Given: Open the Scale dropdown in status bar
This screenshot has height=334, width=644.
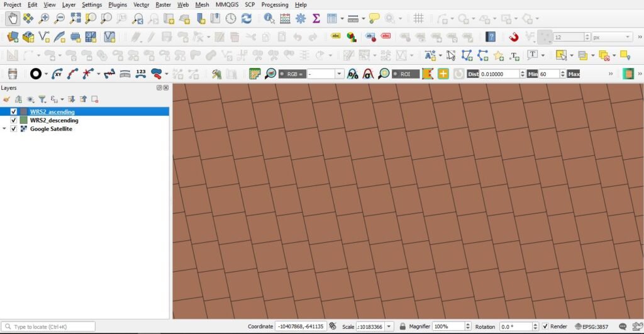Looking at the screenshot, I should point(390,326).
